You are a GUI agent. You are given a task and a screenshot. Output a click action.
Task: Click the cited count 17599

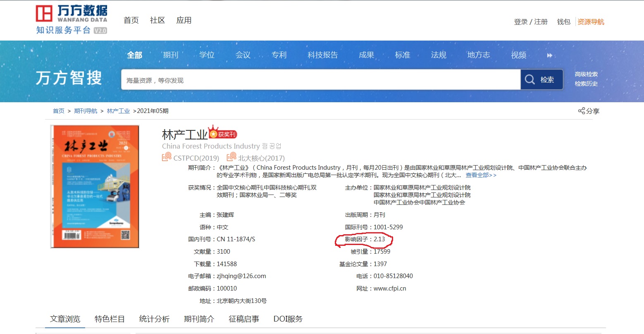point(382,252)
